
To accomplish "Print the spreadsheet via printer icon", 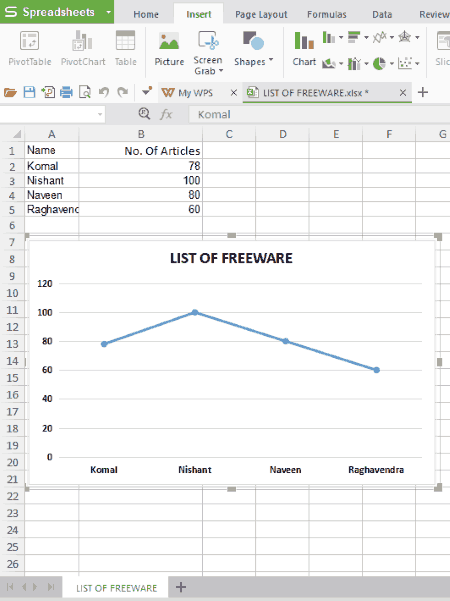I will (66, 92).
